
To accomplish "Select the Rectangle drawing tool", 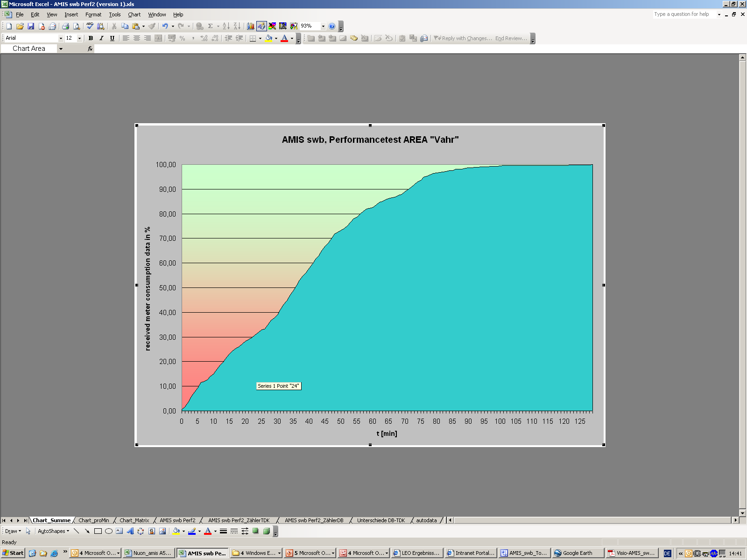I will pyautogui.click(x=98, y=531).
